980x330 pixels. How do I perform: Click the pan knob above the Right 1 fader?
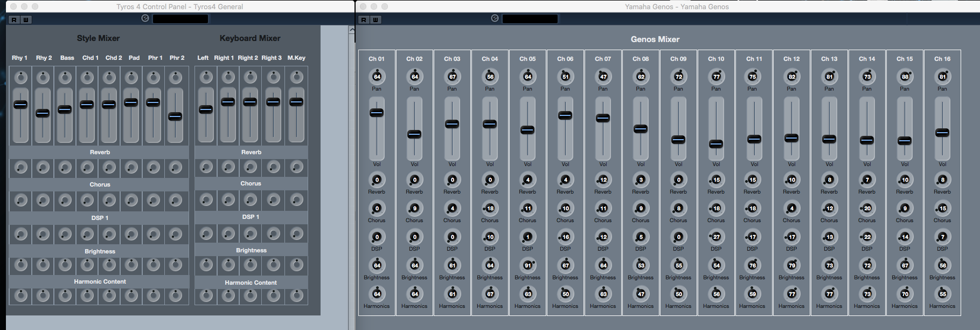click(228, 78)
